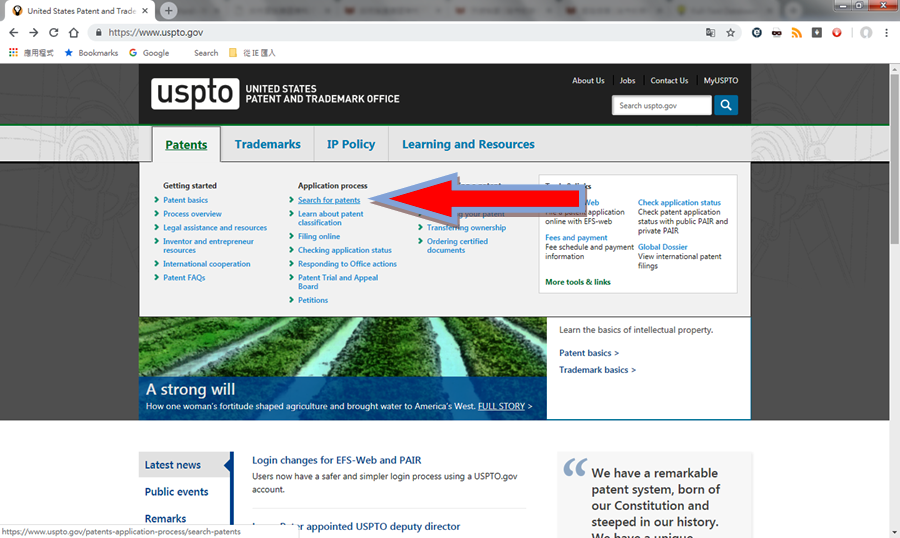Open Learn about patent classification link

[331, 218]
